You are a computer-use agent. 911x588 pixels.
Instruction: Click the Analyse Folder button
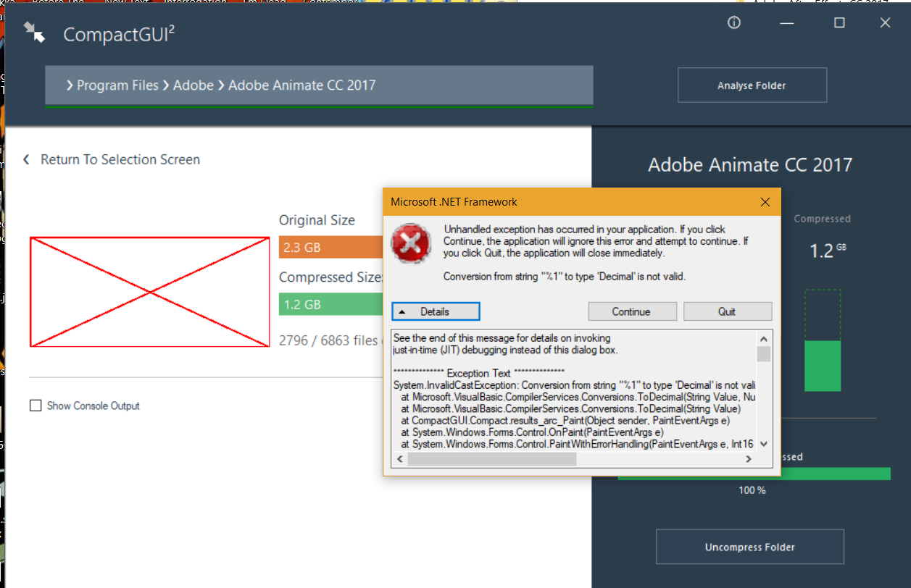click(752, 85)
